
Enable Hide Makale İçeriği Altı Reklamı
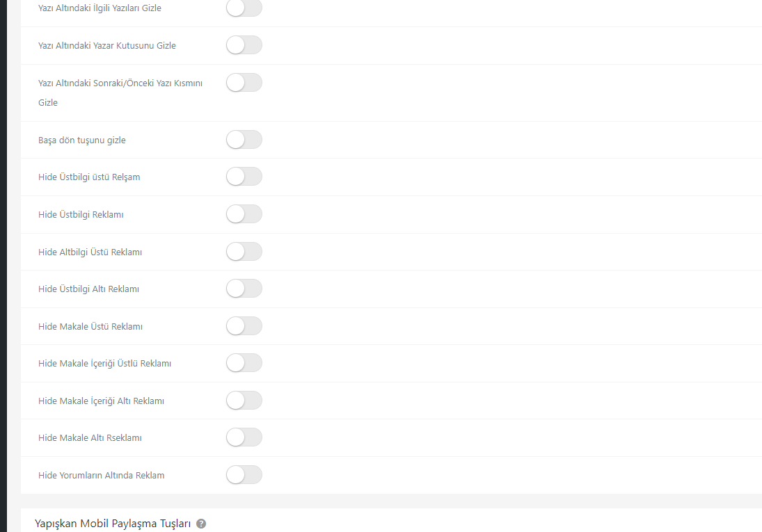tap(244, 401)
